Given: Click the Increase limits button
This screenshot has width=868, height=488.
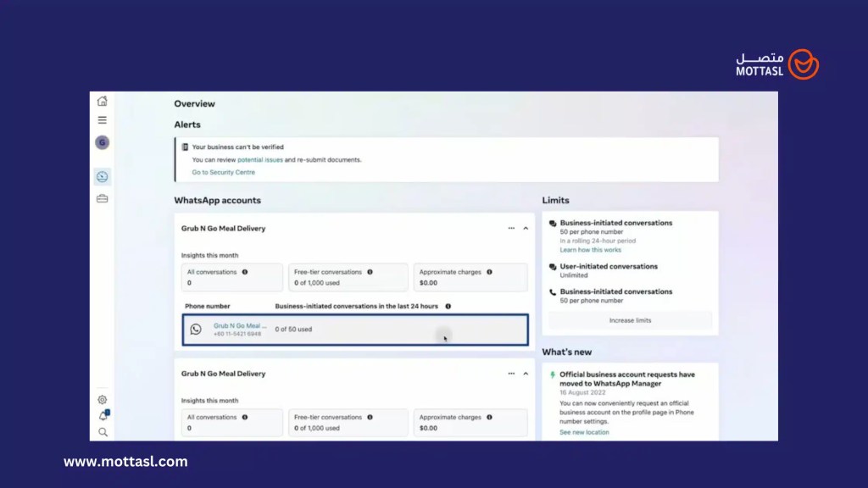Looking at the screenshot, I should click(630, 320).
